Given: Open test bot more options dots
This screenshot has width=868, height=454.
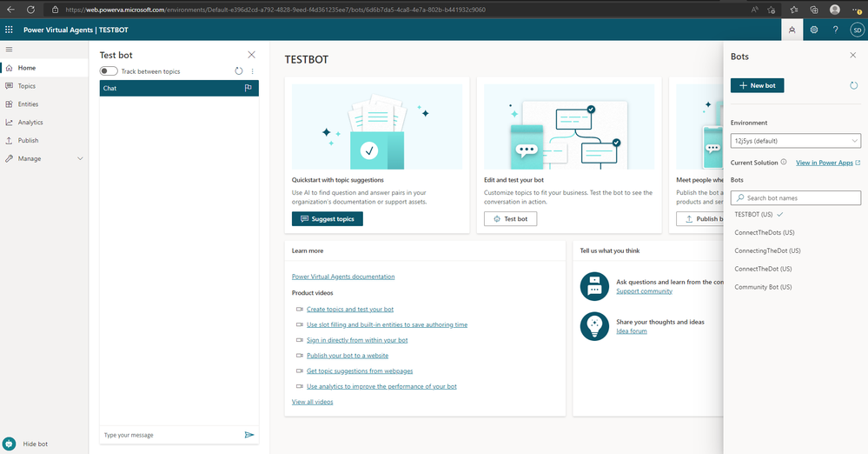Looking at the screenshot, I should click(x=253, y=71).
